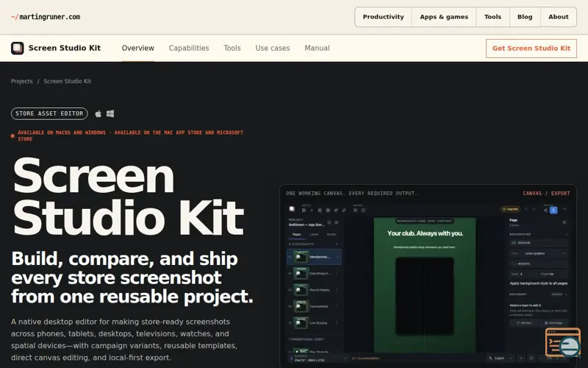Open the Manual tab
The image size is (588, 368).
tap(317, 48)
